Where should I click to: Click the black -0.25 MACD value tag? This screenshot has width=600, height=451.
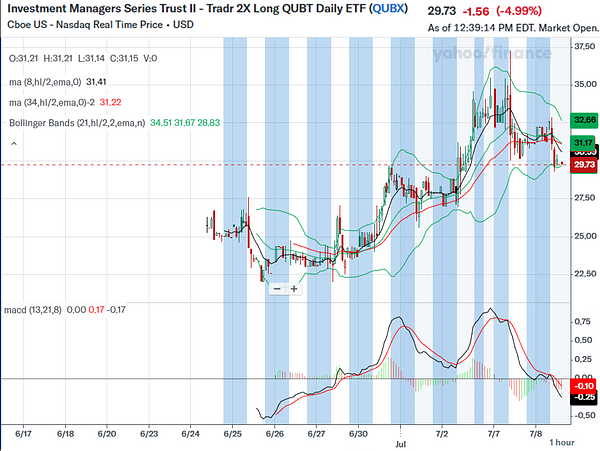[x=584, y=397]
